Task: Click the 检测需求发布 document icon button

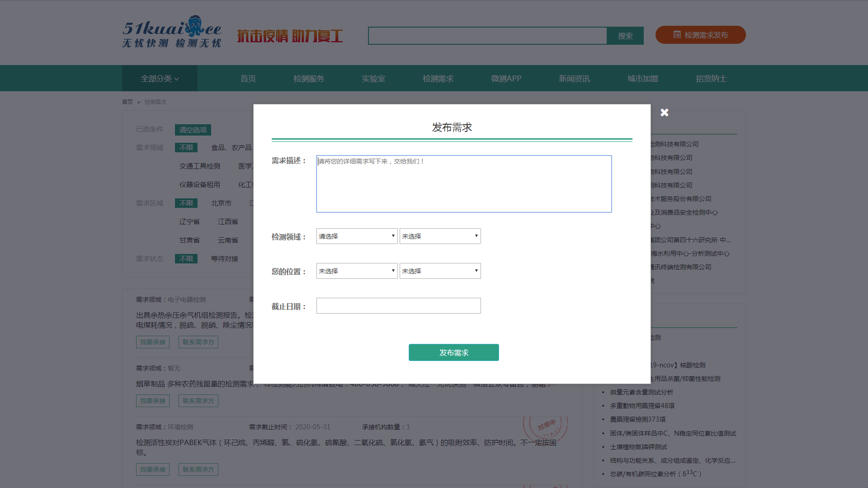Action: tap(700, 35)
